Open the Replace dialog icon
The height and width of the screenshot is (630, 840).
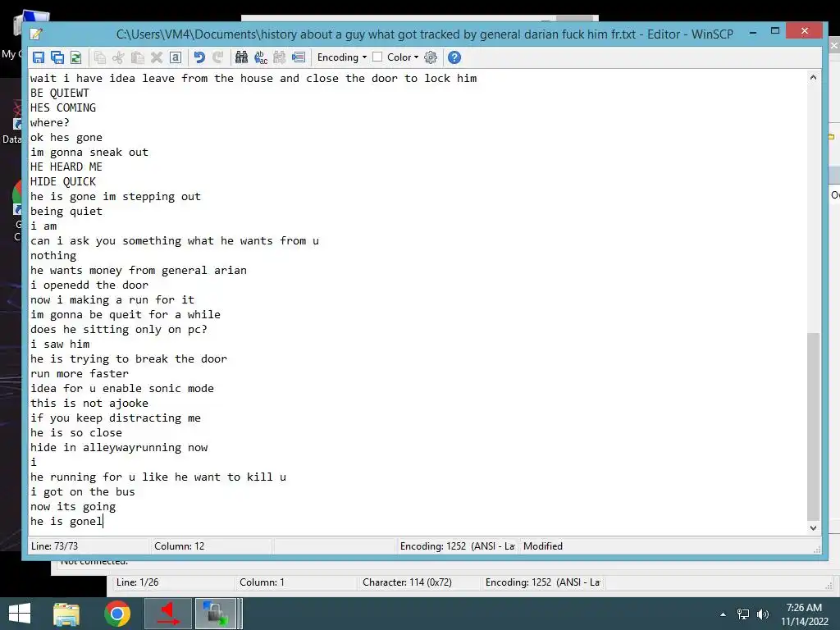(x=261, y=57)
